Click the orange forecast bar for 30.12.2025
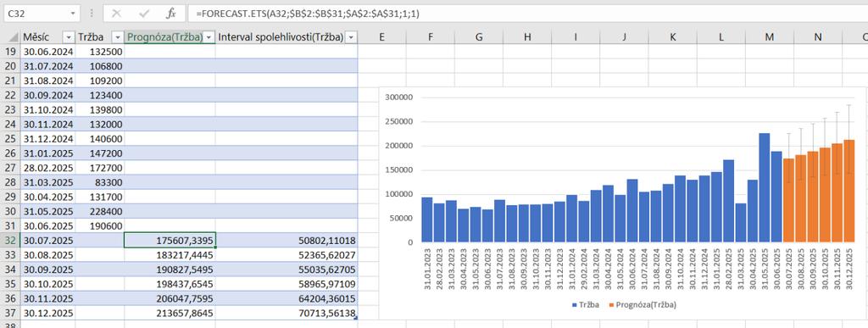868x328 pixels. 849,191
